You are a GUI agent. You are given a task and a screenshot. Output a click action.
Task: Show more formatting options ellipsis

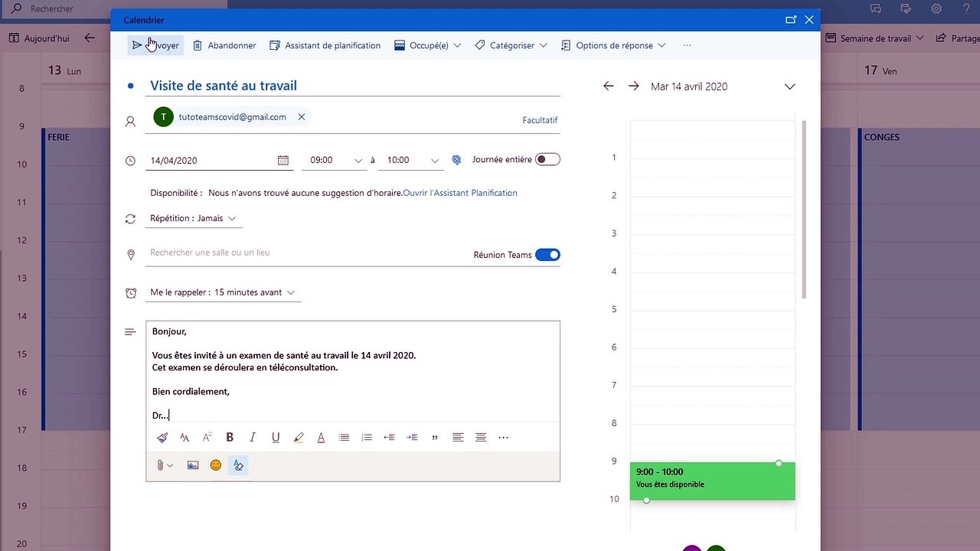pyautogui.click(x=503, y=438)
